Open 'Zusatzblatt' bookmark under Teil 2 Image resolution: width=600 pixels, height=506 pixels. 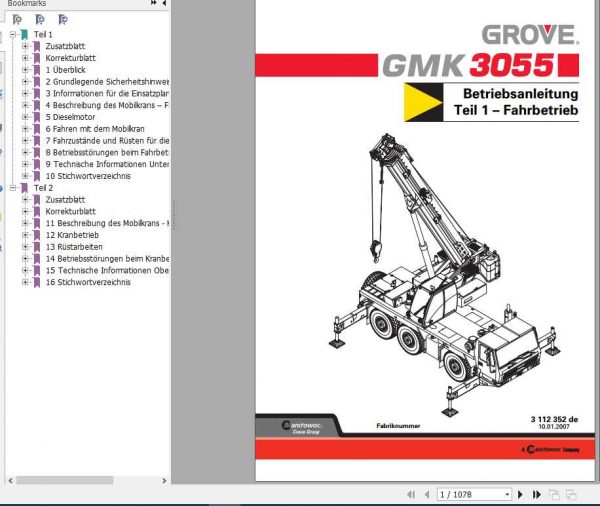pyautogui.click(x=65, y=200)
